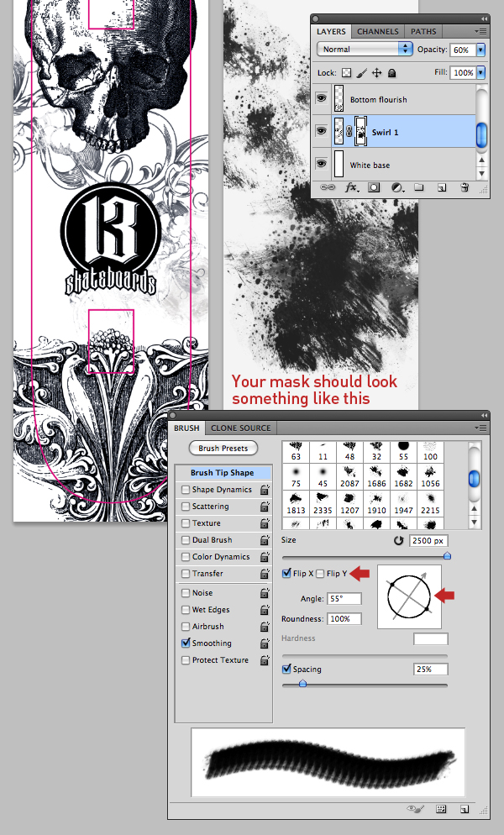Uncheck the Spacing checkbox
Image resolution: width=504 pixels, height=835 pixels.
[x=286, y=669]
